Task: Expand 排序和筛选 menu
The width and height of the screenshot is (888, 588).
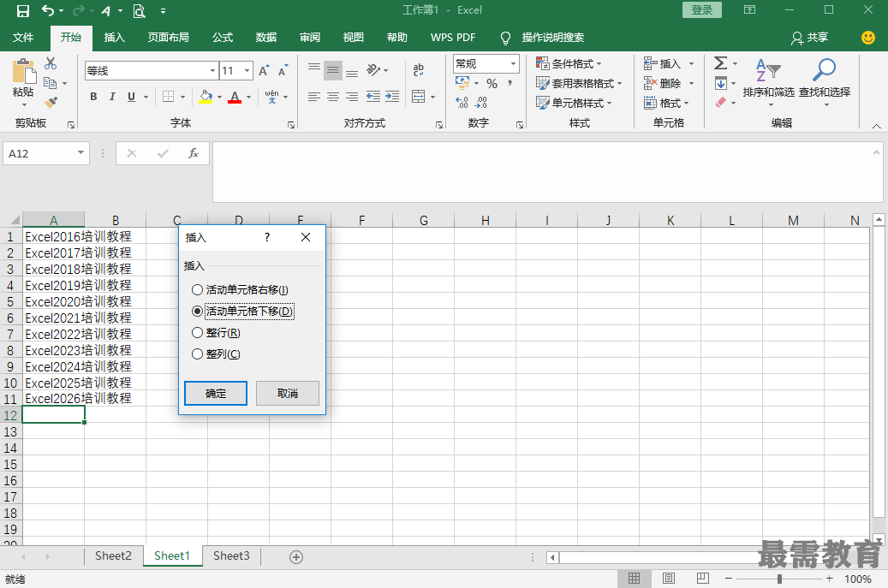Action: [x=768, y=83]
